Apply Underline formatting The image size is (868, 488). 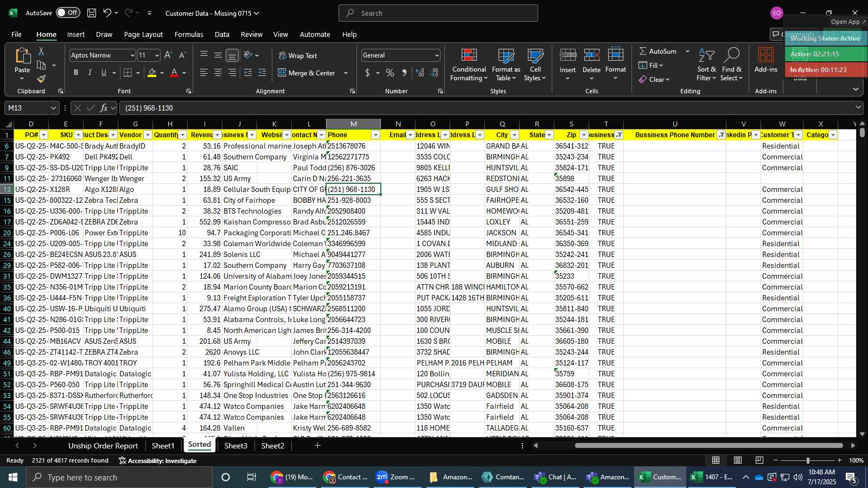click(104, 73)
